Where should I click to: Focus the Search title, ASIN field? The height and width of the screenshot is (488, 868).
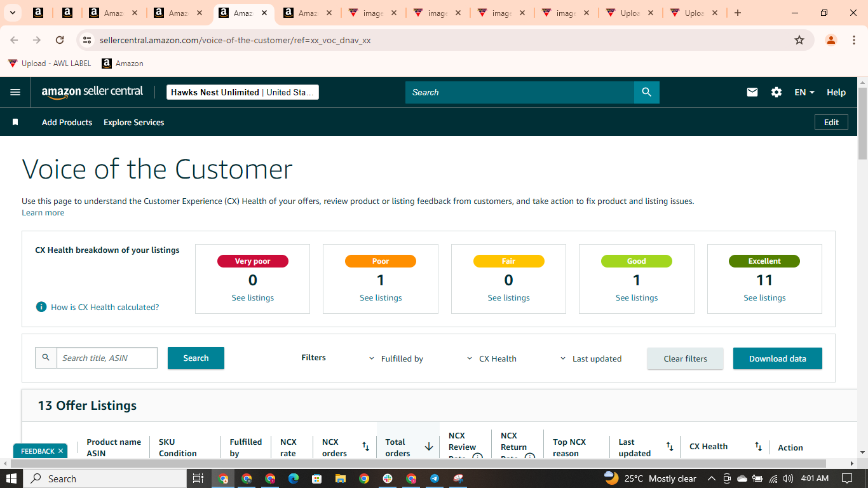(107, 358)
